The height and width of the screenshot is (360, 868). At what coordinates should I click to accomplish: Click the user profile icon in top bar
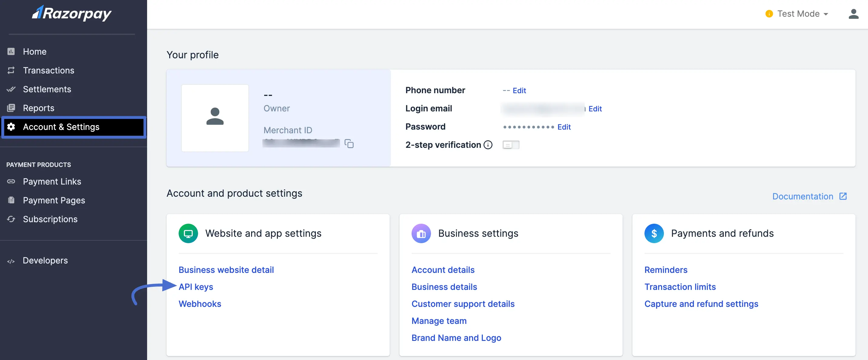coord(853,13)
